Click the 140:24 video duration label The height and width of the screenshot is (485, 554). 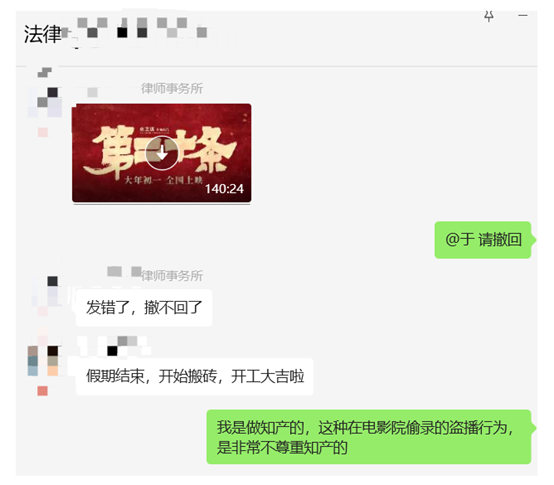coord(224,189)
